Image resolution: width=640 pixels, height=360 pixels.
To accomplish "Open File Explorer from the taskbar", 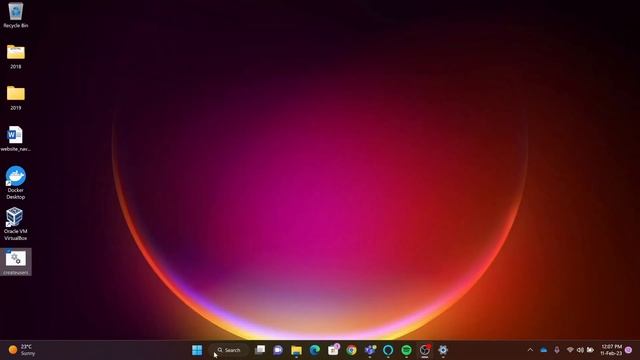I will pos(296,350).
